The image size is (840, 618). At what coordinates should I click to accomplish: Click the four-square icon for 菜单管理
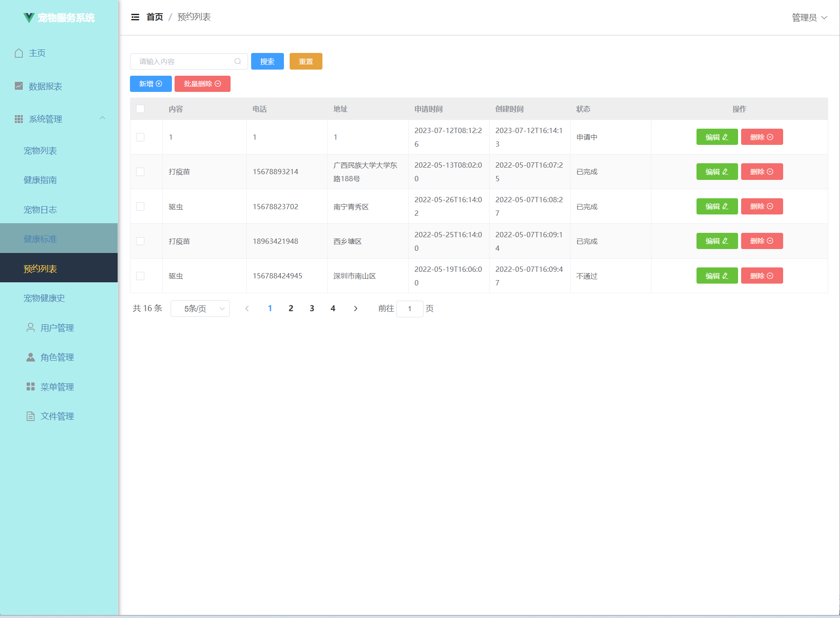tap(31, 386)
